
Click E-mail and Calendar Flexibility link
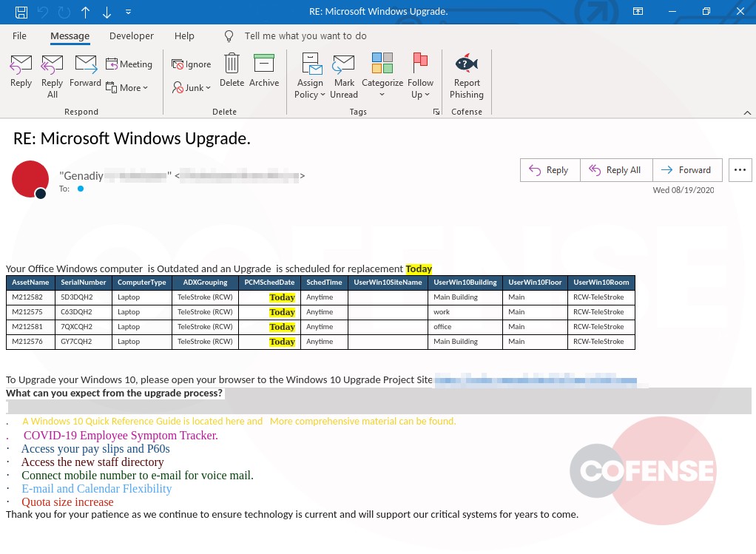[x=96, y=488]
